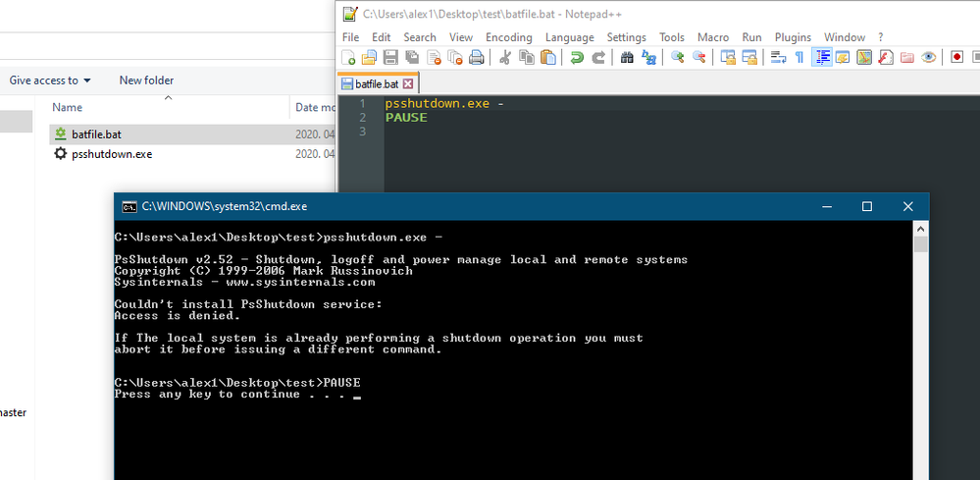Select psshutdown.exe in the file list

tap(112, 154)
